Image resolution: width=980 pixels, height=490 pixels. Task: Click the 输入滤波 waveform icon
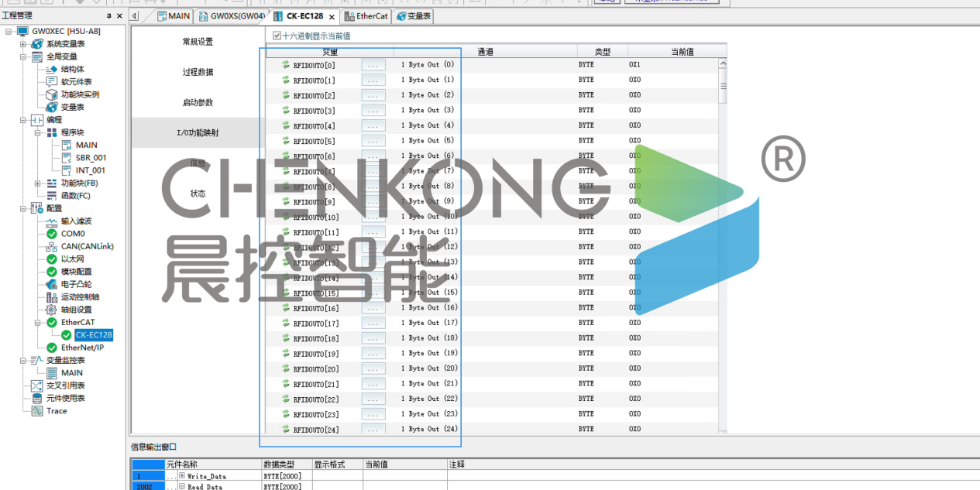pos(52,221)
